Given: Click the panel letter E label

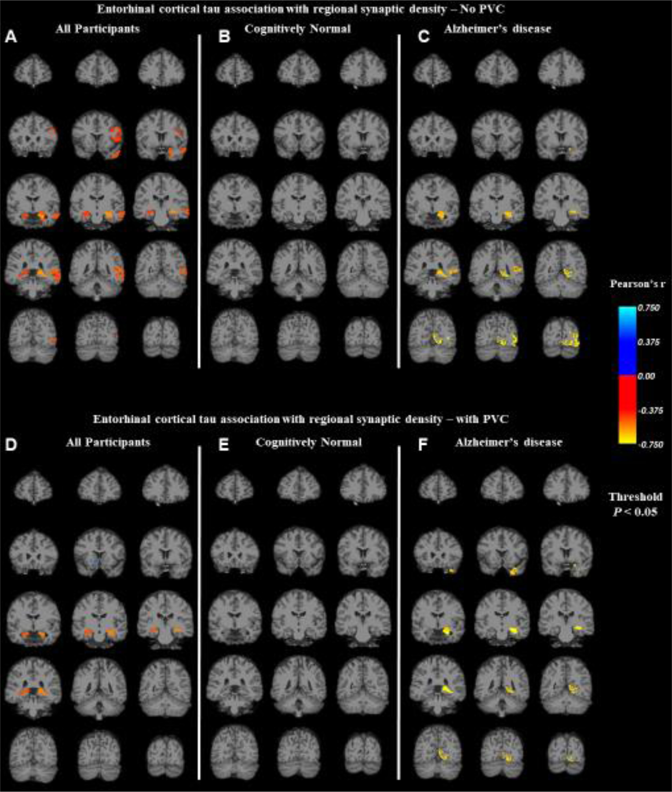Looking at the screenshot, I should point(224,445).
